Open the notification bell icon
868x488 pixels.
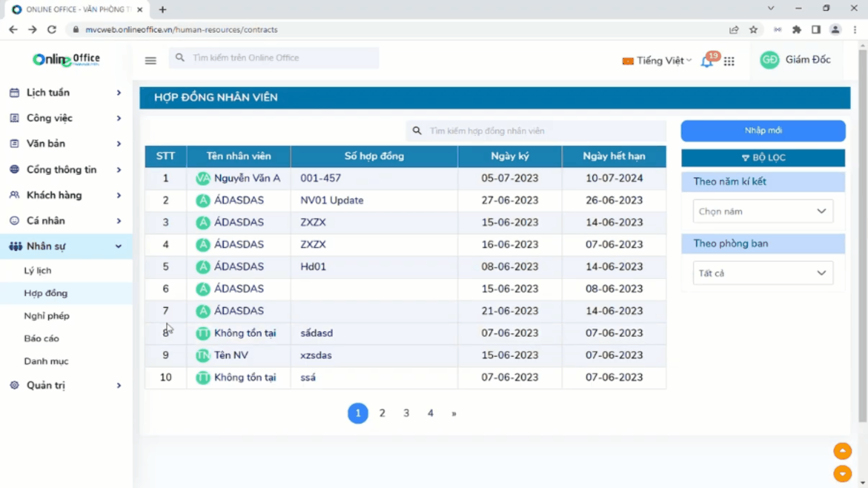tap(707, 61)
